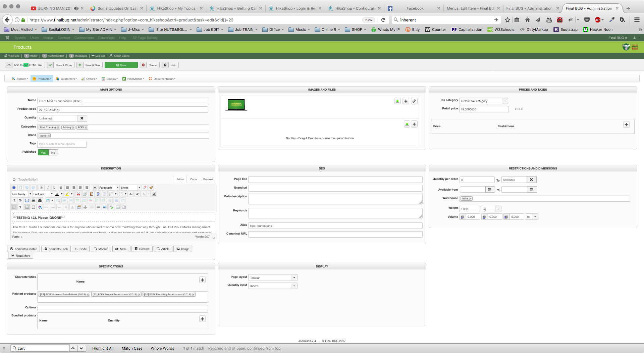Click the Toggle Editor switch
This screenshot has height=353, width=644.
25,180
